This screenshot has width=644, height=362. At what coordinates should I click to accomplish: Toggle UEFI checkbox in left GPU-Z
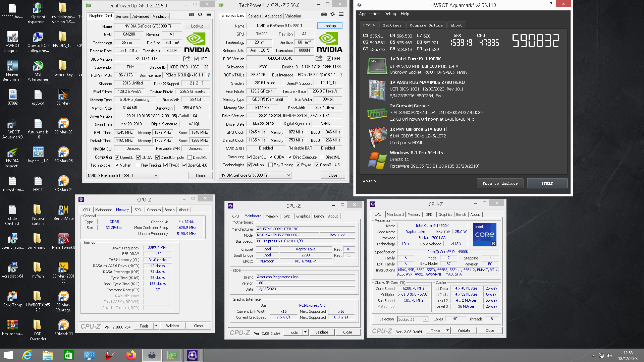(x=197, y=59)
